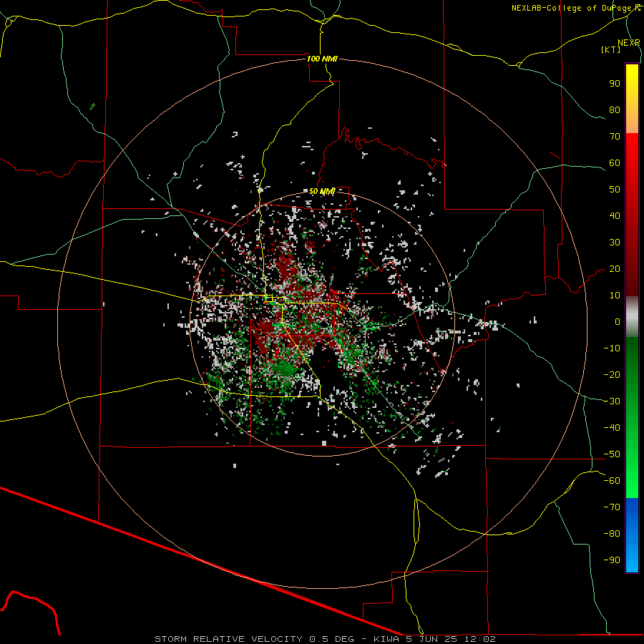Click the 100 NMI range ring label

tap(322, 59)
